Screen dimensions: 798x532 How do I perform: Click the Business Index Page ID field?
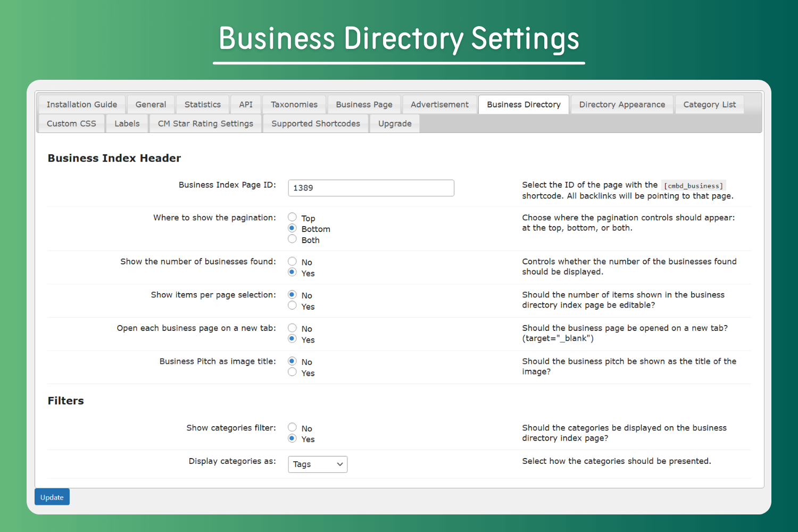point(371,188)
